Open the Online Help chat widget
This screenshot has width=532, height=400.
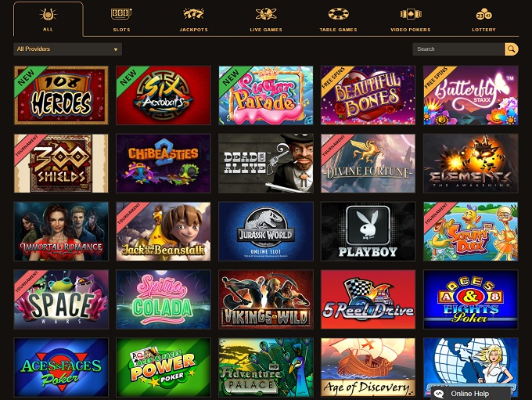pos(471,393)
